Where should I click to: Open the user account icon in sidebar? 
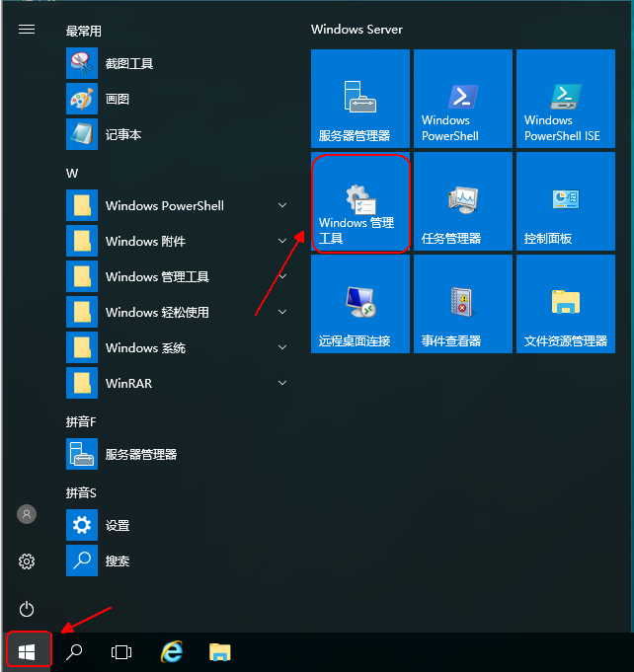tap(27, 514)
